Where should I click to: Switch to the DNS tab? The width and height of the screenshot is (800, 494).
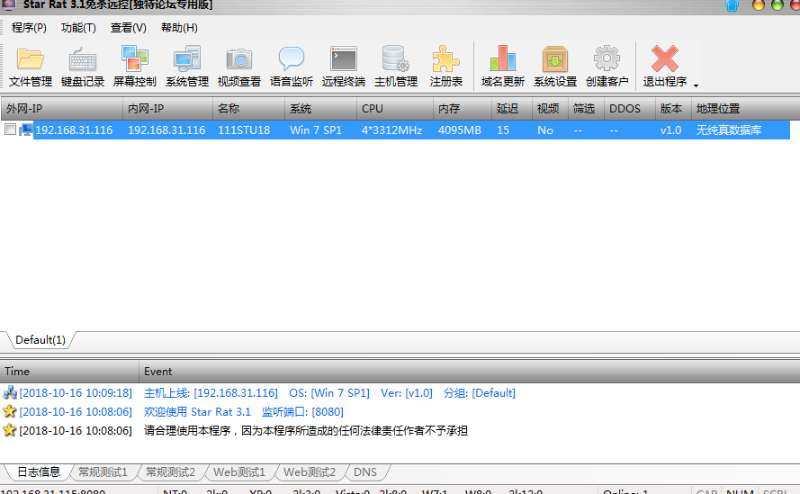coord(365,472)
